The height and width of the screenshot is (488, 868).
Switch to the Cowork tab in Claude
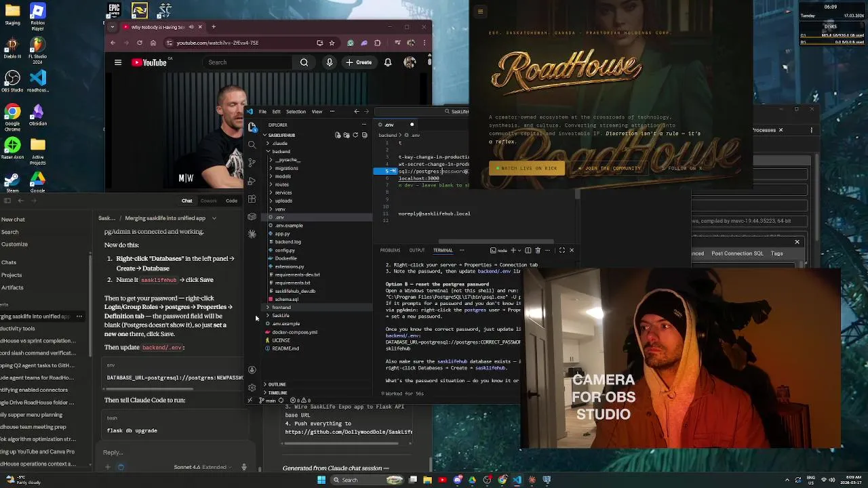(x=209, y=201)
